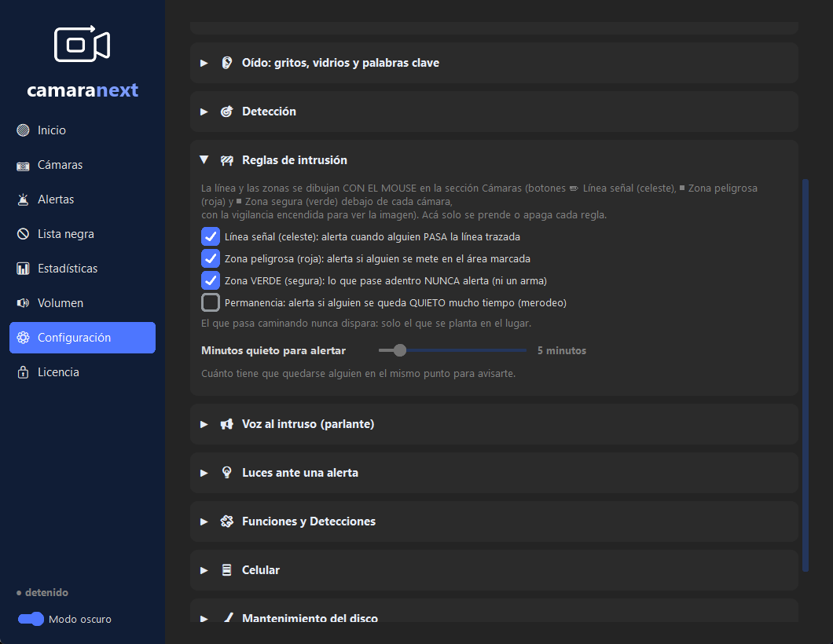Expand the Oído section arrow
The height and width of the screenshot is (644, 833).
(x=204, y=63)
